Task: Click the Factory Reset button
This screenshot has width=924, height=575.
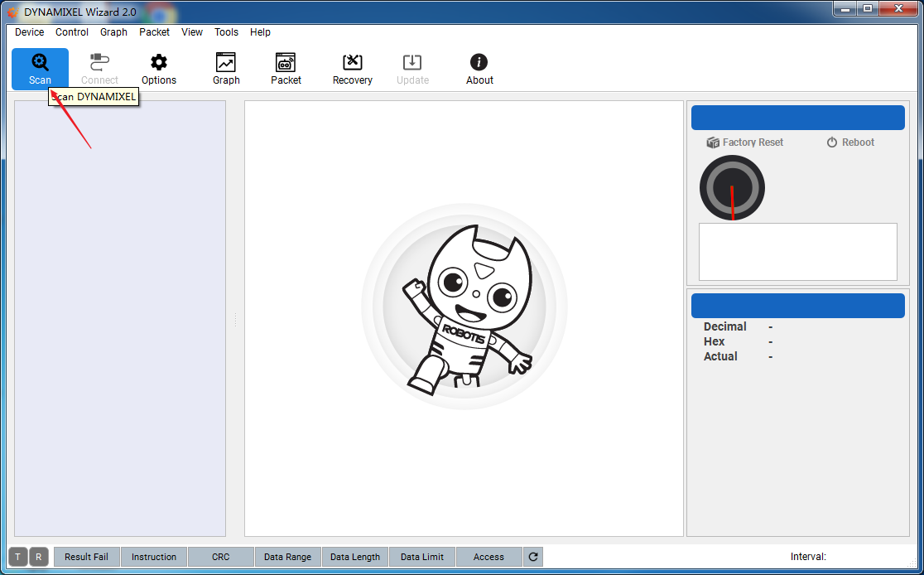Action: coord(744,143)
